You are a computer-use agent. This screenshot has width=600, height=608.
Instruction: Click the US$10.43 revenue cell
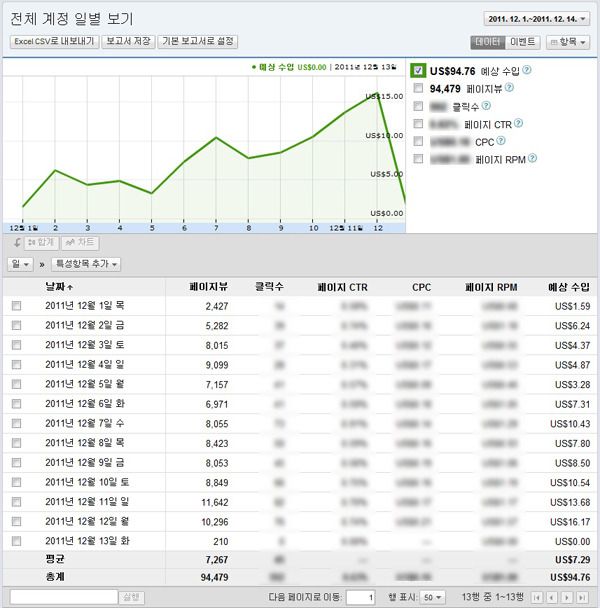tap(570, 424)
